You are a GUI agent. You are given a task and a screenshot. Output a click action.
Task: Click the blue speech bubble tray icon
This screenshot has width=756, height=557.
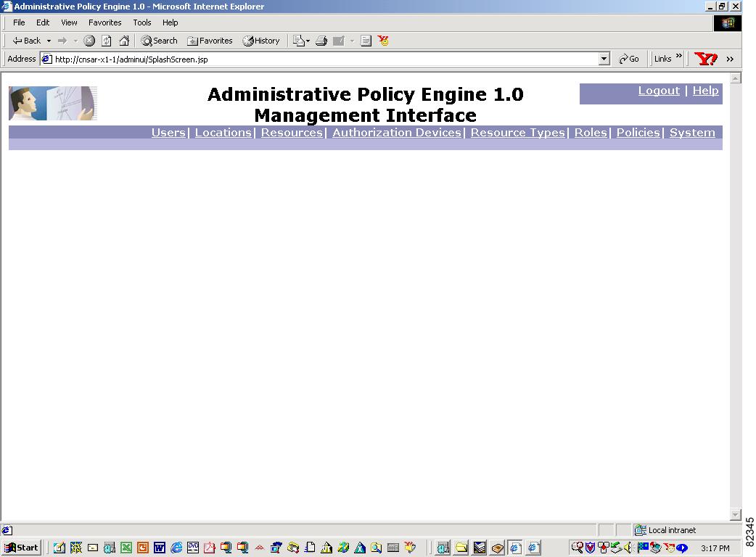[682, 548]
